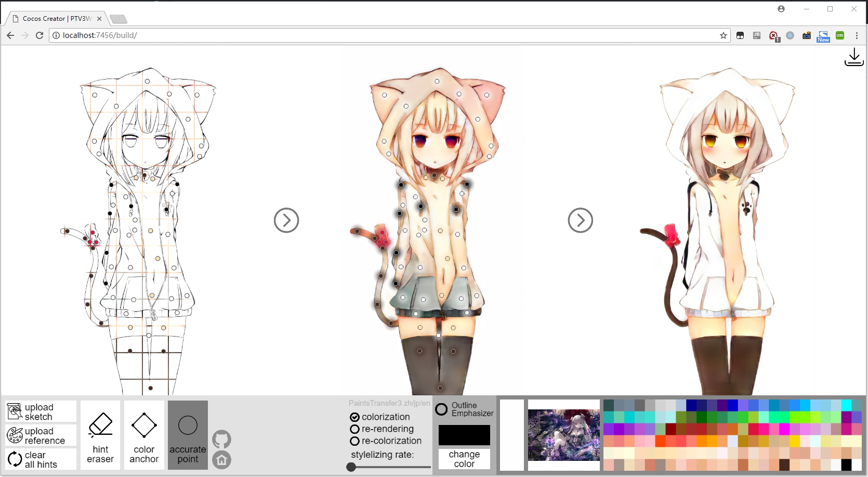Click the JB extension icon

[x=757, y=35]
